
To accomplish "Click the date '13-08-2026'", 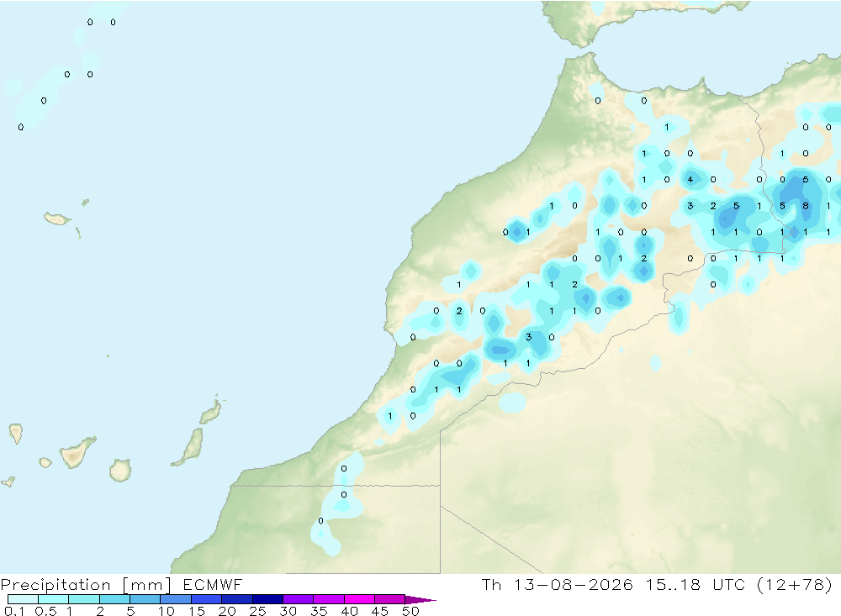I will tap(574, 584).
